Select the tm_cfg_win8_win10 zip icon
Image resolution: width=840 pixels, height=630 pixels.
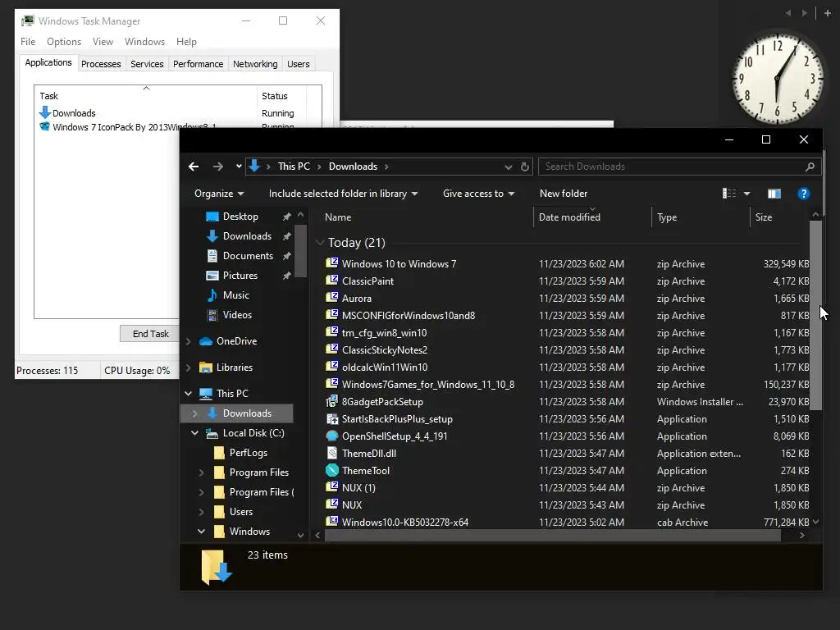pyautogui.click(x=332, y=332)
